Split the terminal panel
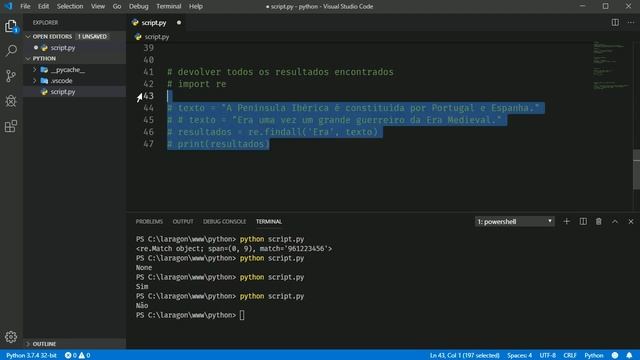 tap(583, 221)
